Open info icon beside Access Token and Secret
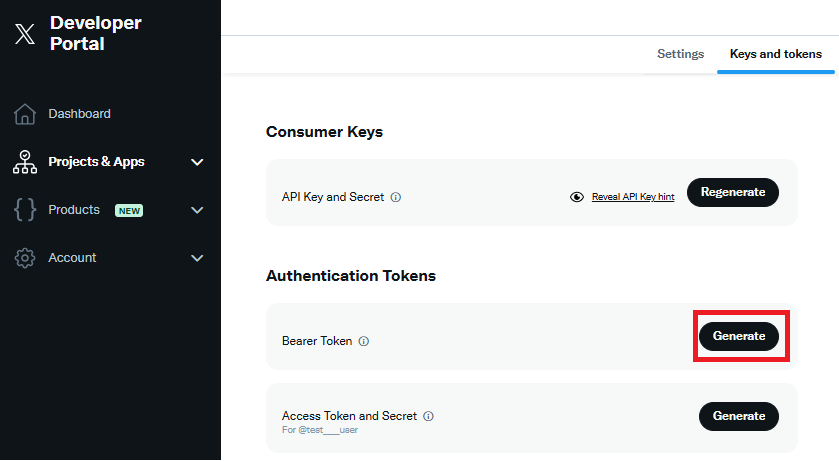Viewport: 839px width, 461px height. pos(429,416)
